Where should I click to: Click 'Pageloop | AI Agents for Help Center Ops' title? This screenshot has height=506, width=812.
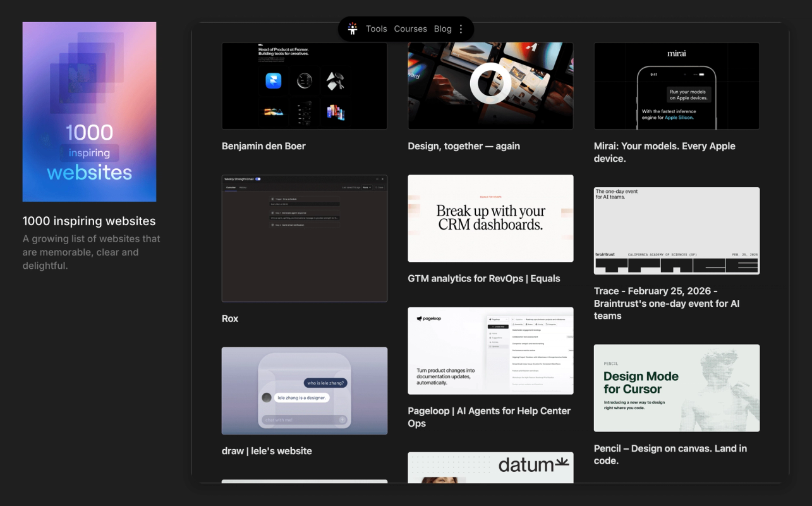click(489, 417)
